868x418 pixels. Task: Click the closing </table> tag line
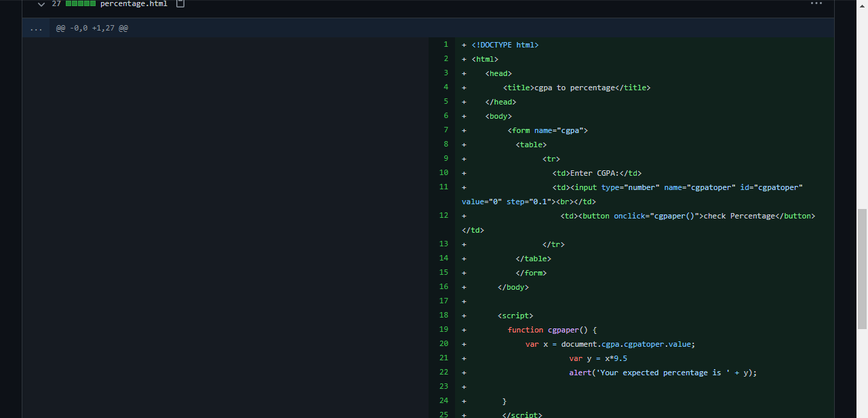pos(534,259)
